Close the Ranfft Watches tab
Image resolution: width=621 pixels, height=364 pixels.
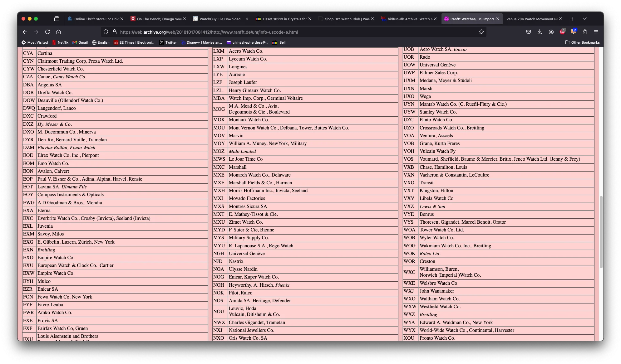click(498, 19)
